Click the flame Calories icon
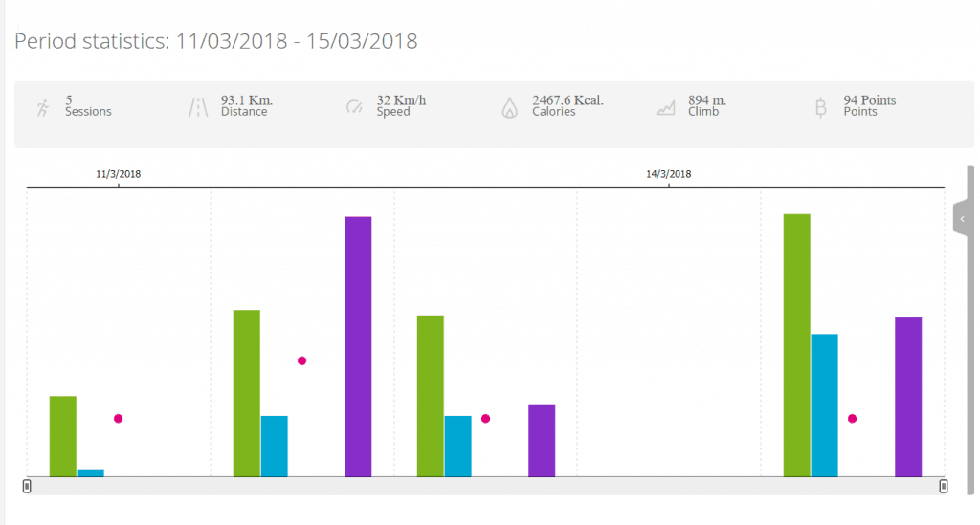This screenshot has height=525, width=980. point(509,107)
